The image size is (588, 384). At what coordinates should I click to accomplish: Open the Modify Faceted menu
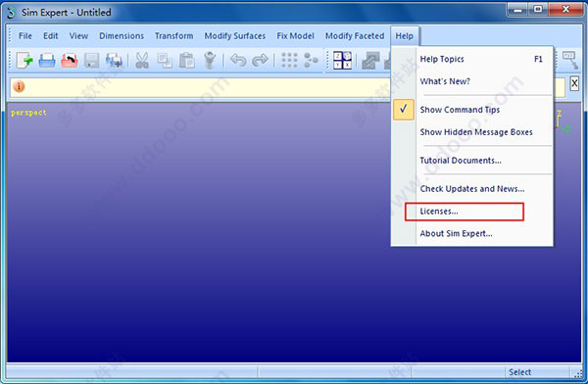point(355,36)
